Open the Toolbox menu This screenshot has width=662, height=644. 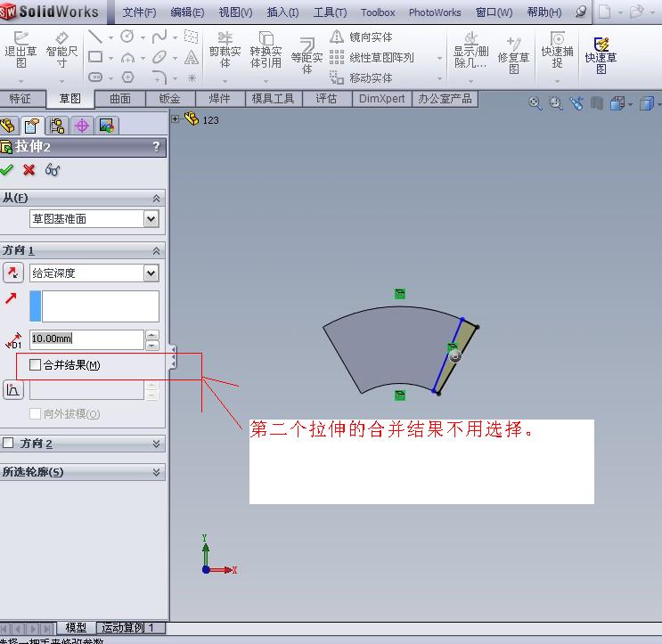[378, 12]
